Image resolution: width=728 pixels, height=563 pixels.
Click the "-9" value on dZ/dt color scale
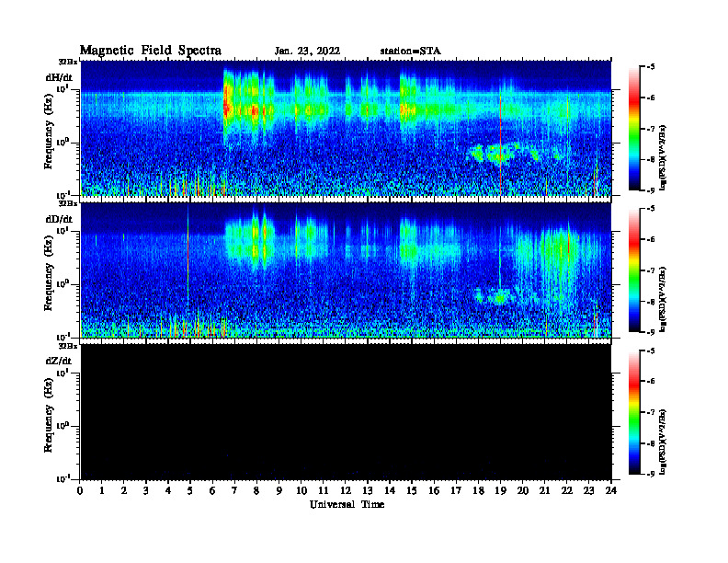(x=651, y=475)
